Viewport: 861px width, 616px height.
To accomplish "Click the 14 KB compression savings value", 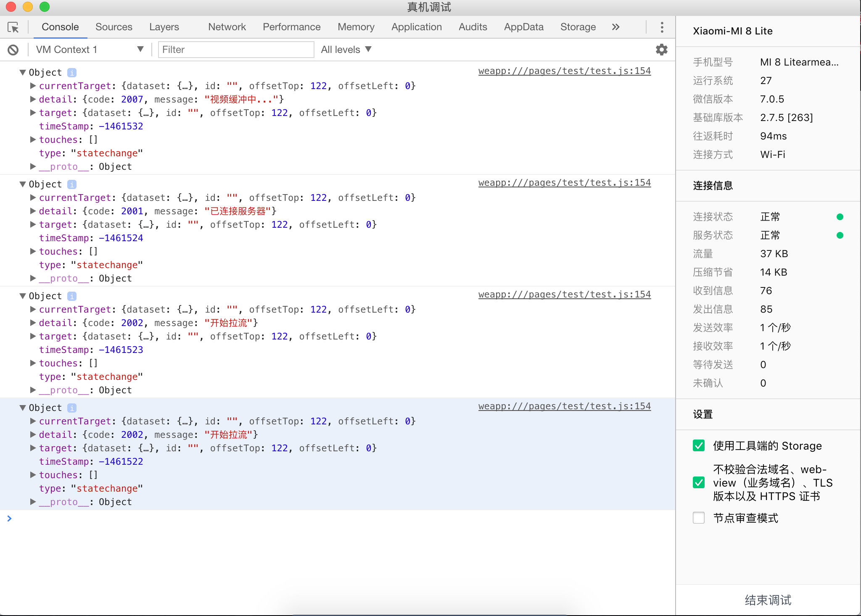I will pos(774,272).
